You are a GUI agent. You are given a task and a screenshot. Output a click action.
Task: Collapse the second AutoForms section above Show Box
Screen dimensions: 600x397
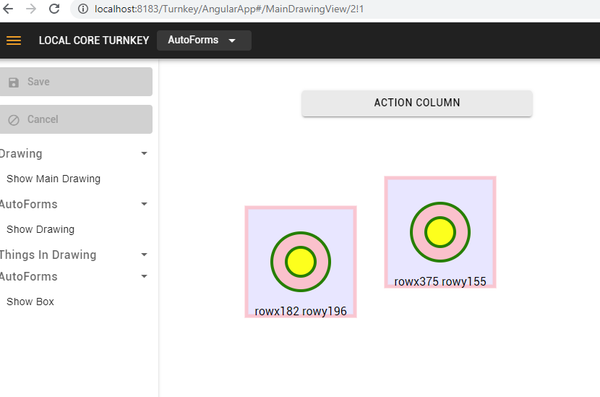point(144,276)
